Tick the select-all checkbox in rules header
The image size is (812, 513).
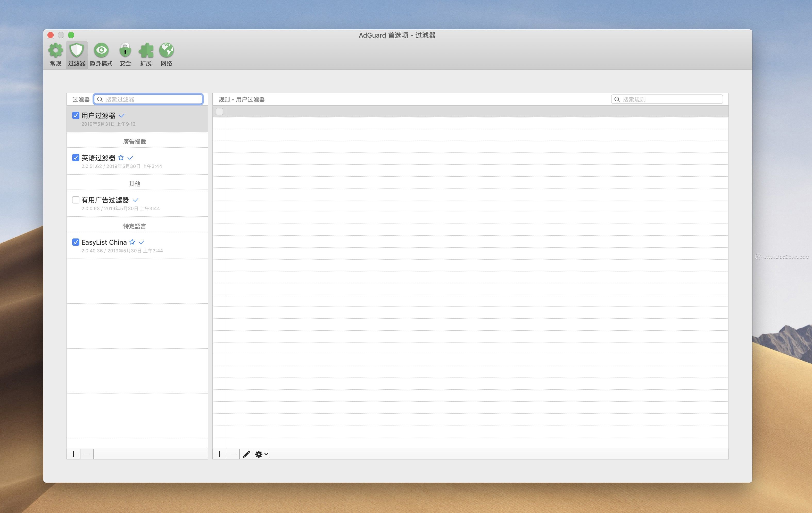[220, 112]
